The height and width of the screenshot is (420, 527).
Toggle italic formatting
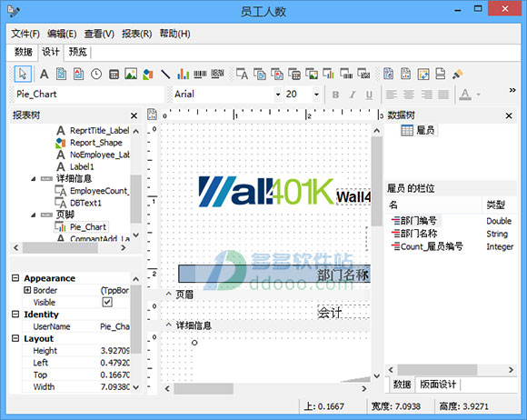[353, 95]
